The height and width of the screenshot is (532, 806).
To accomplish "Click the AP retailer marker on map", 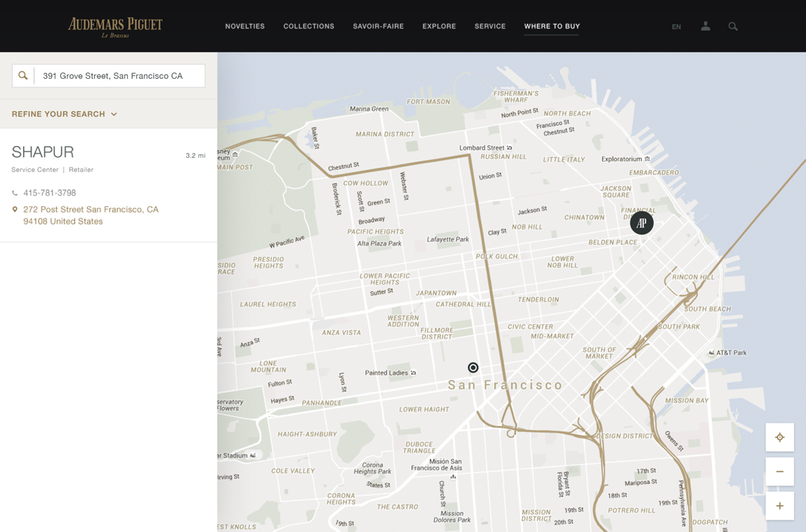I will coord(641,223).
